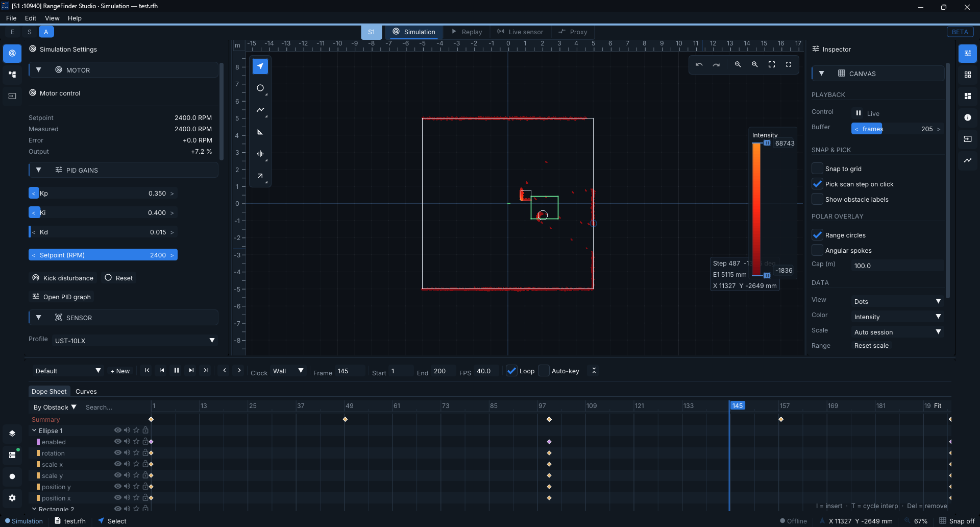Adjust the Kp gain slider
This screenshot has height=527, width=980.
click(103, 193)
